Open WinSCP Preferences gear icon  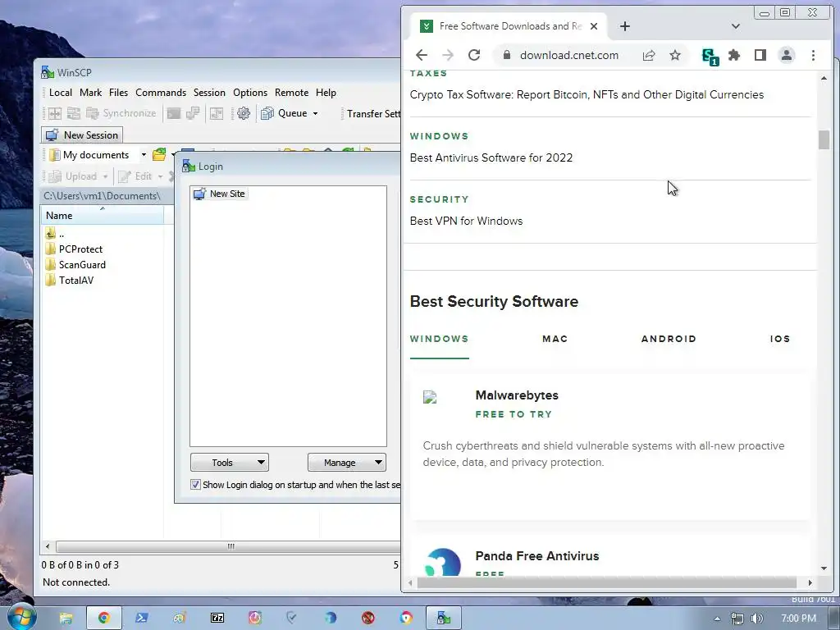click(x=243, y=113)
